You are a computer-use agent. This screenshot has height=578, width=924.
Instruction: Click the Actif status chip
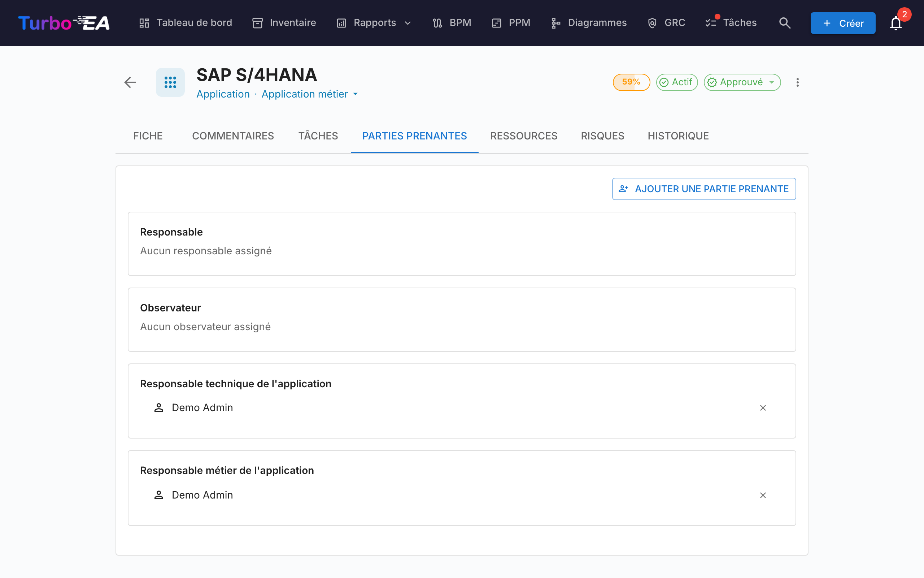(677, 82)
